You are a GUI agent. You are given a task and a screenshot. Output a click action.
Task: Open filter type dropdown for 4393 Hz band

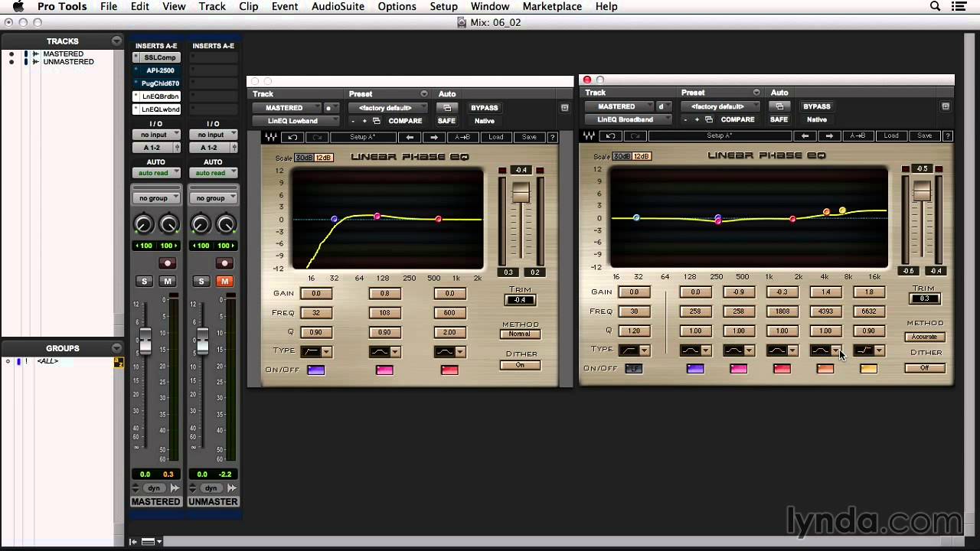835,350
